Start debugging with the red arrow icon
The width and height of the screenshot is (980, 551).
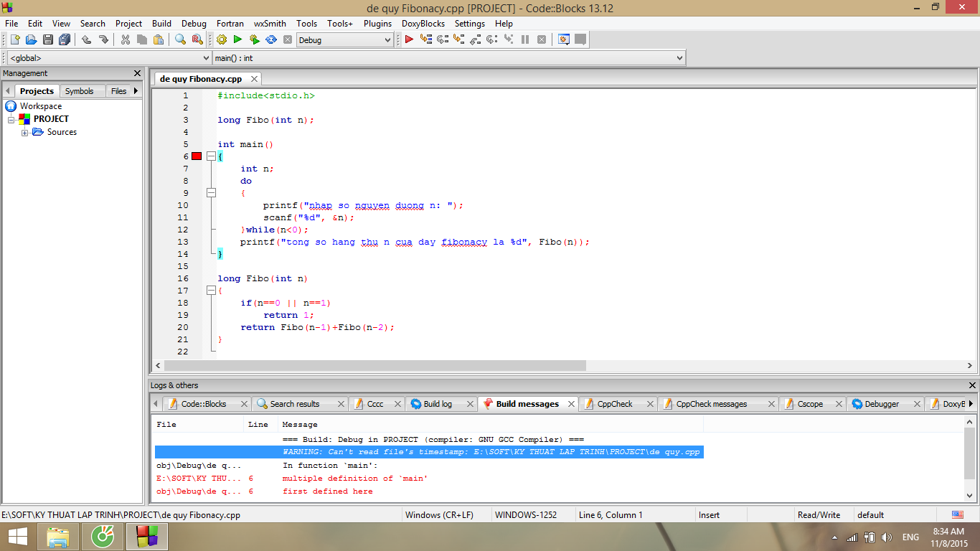point(409,40)
